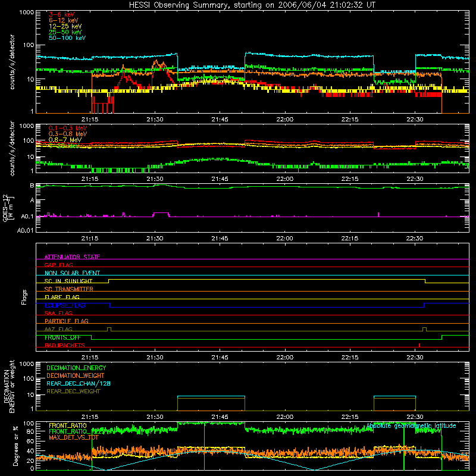Click the A0.01 tick on GOES panel

pyautogui.click(x=25, y=230)
